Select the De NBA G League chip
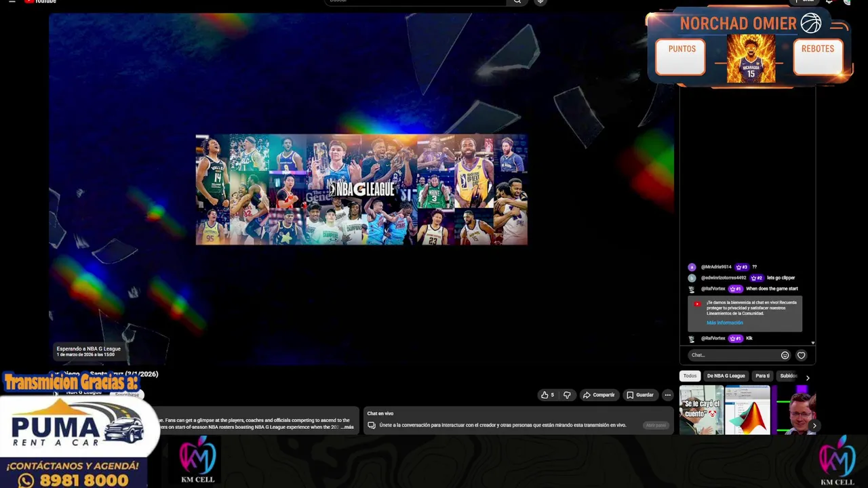Image resolution: width=868 pixels, height=488 pixels. (726, 375)
